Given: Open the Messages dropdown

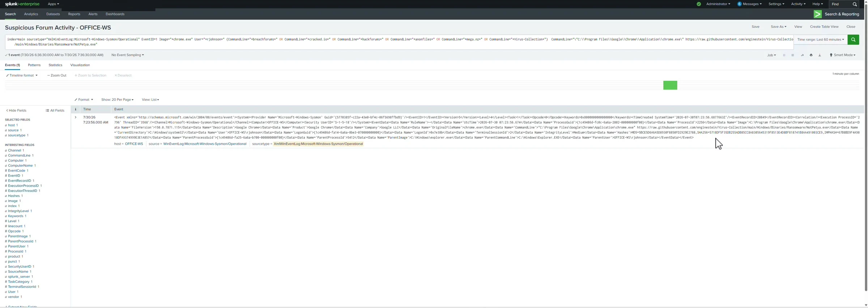Looking at the screenshot, I should pyautogui.click(x=752, y=4).
